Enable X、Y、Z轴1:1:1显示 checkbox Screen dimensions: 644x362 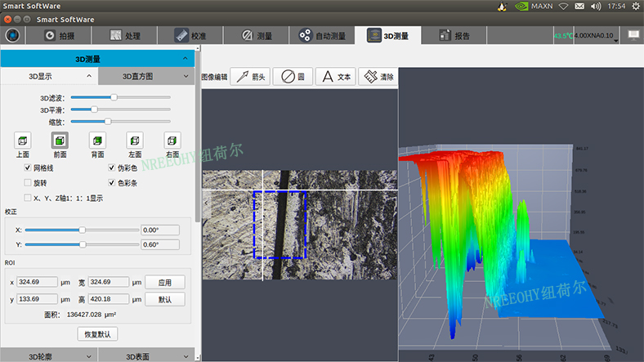(x=28, y=198)
